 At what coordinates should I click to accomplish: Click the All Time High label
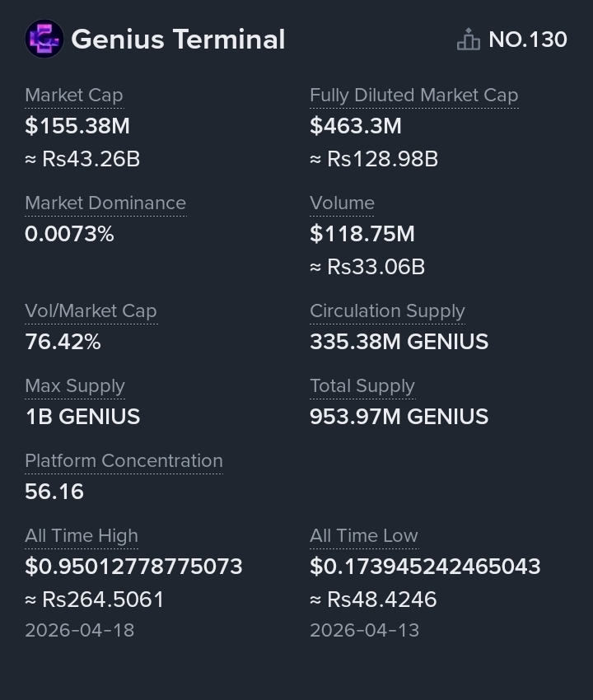click(x=82, y=536)
